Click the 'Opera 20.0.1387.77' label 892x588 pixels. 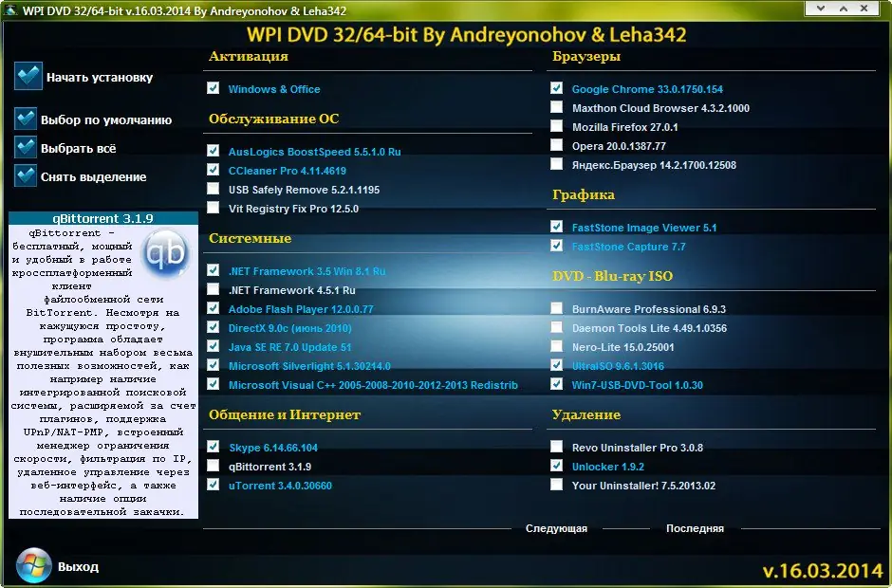(619, 146)
